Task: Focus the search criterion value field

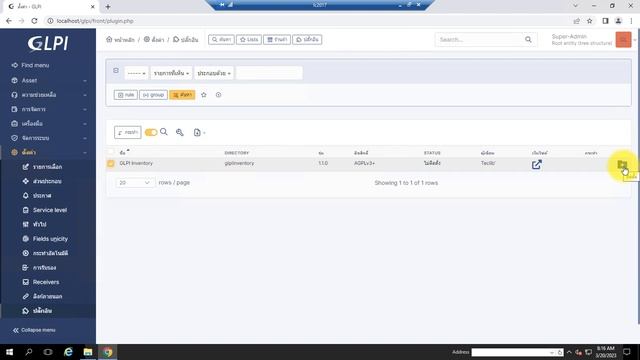Action: (x=269, y=73)
